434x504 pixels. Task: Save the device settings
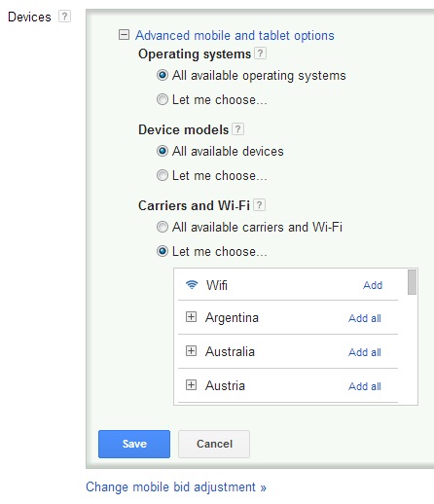pyautogui.click(x=134, y=444)
